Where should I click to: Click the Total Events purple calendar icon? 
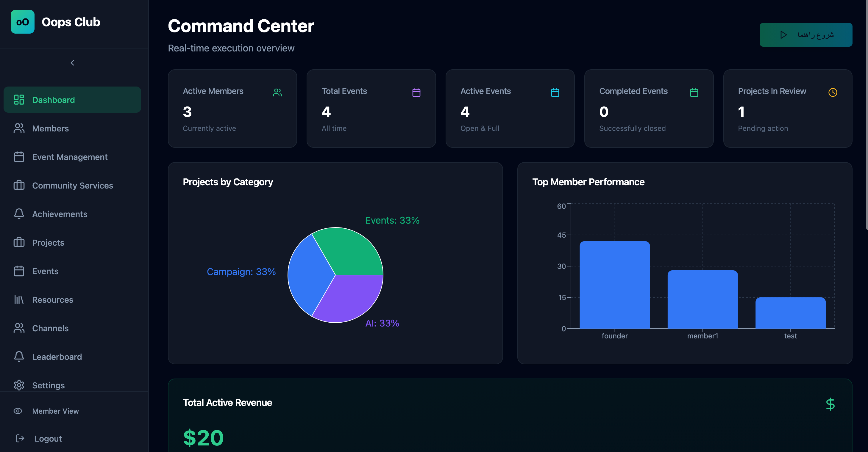[416, 92]
